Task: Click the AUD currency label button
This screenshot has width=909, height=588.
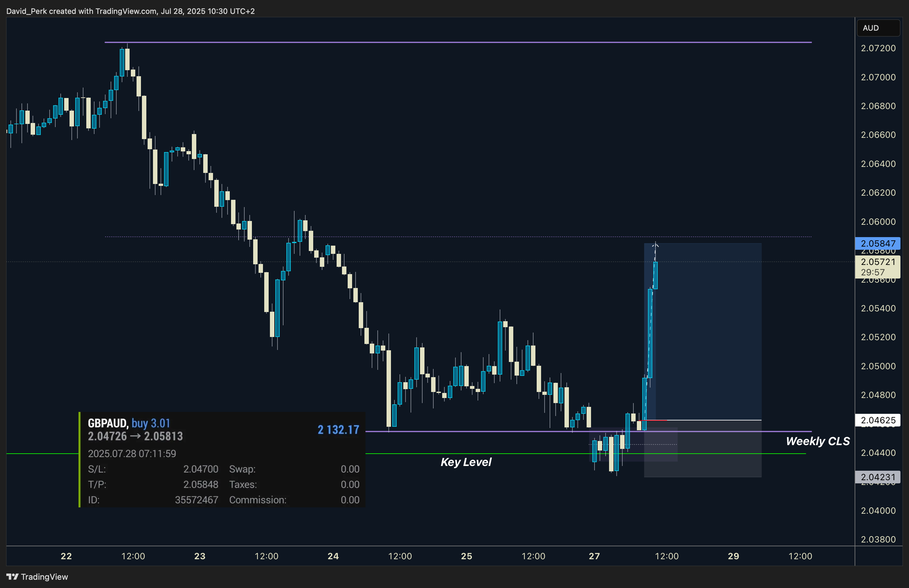Action: (x=878, y=28)
